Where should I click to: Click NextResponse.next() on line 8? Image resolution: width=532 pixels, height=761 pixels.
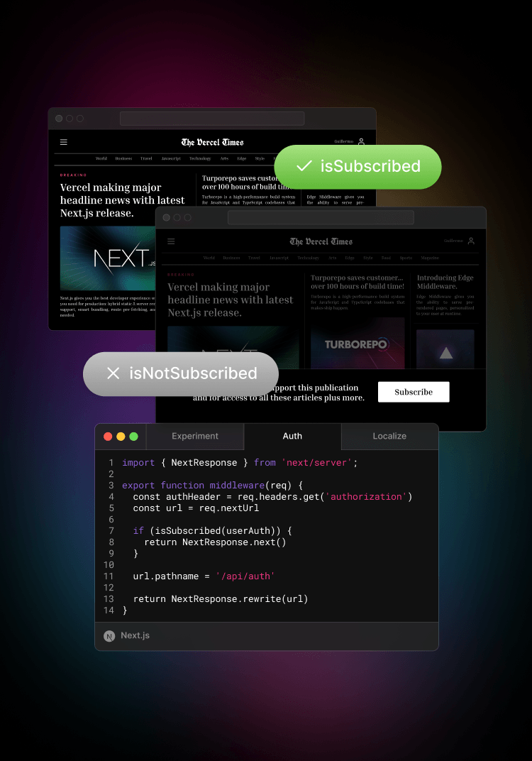tap(234, 542)
